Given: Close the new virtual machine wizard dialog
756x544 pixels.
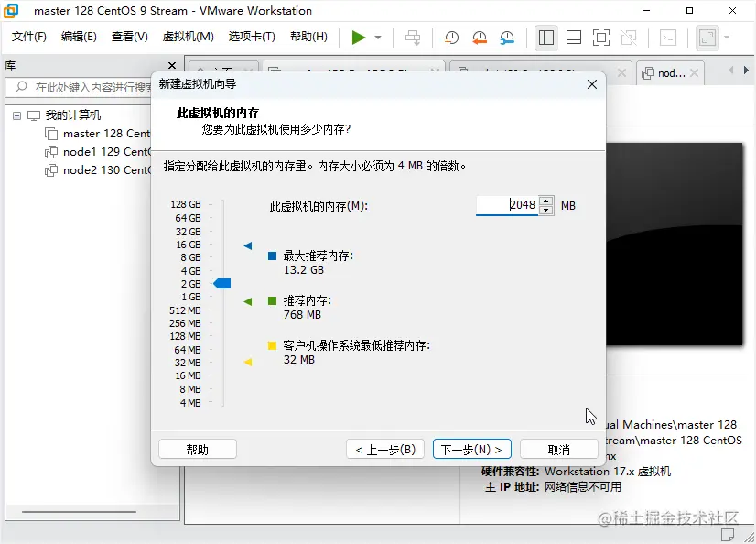Looking at the screenshot, I should click(x=592, y=84).
